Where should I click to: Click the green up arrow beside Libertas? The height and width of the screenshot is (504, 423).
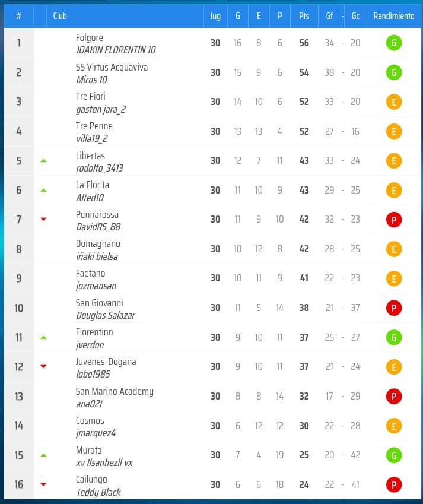coord(43,161)
